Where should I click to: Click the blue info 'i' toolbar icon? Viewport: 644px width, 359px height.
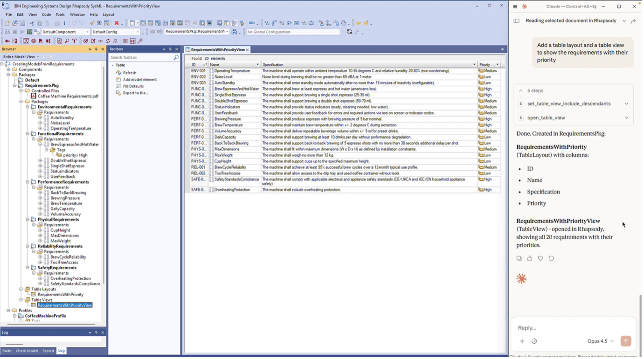(64, 23)
